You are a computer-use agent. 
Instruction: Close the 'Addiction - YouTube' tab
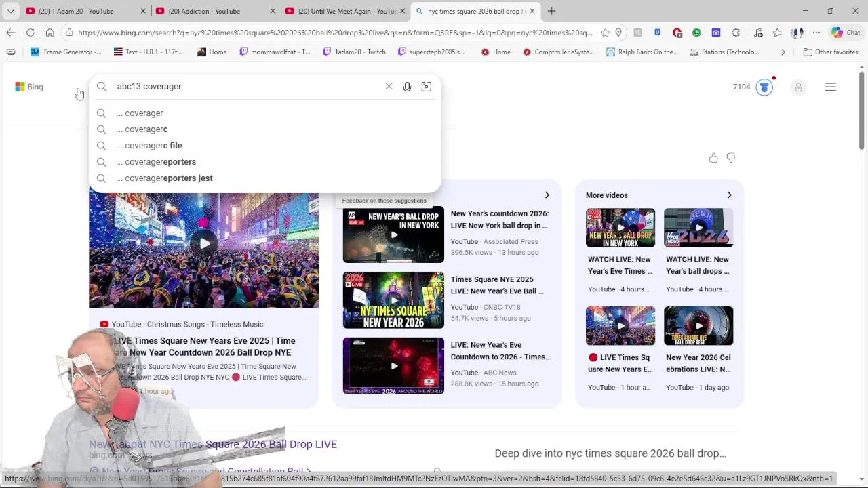pyautogui.click(x=273, y=11)
